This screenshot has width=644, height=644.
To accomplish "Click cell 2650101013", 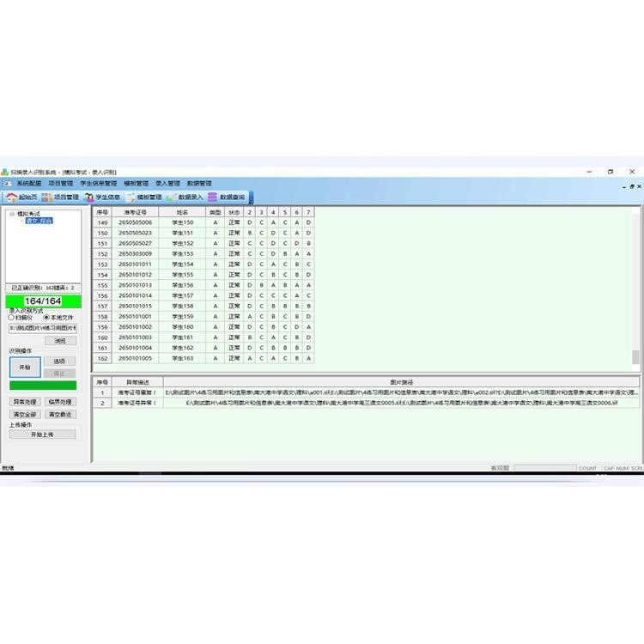I will (x=135, y=285).
